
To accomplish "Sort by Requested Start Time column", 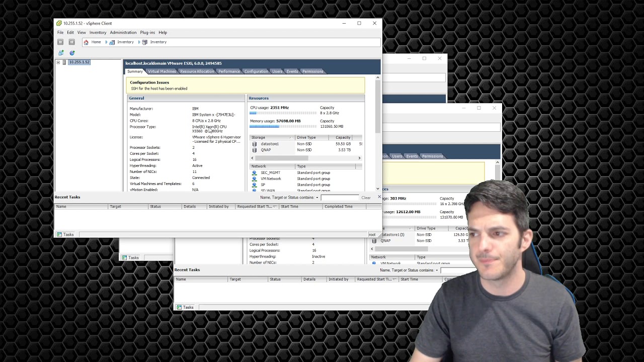I will click(257, 207).
